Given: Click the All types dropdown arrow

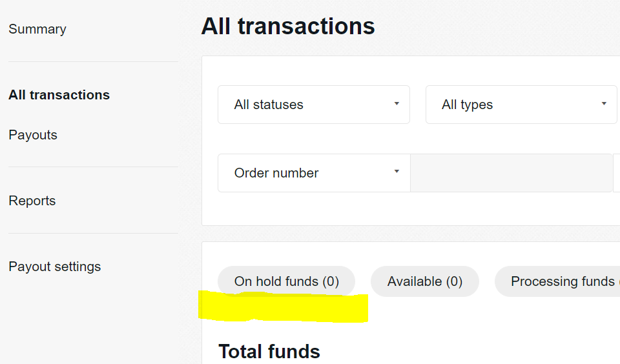Looking at the screenshot, I should 604,104.
